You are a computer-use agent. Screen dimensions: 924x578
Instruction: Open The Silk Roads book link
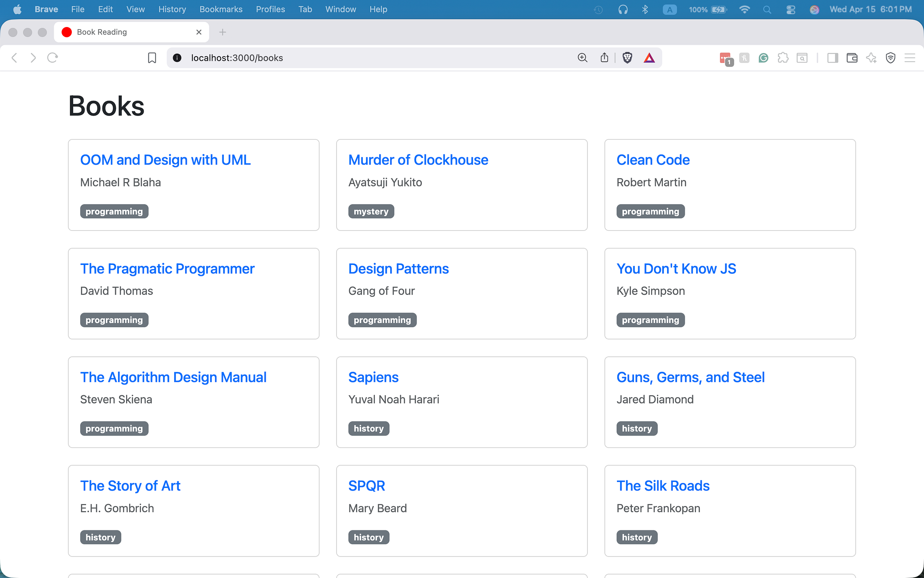coord(663,486)
